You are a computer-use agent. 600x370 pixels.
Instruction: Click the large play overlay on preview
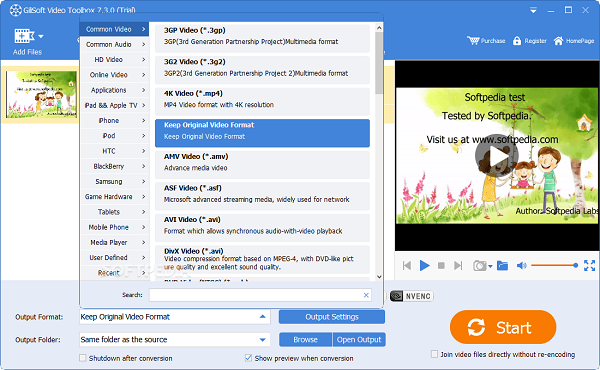tap(497, 156)
